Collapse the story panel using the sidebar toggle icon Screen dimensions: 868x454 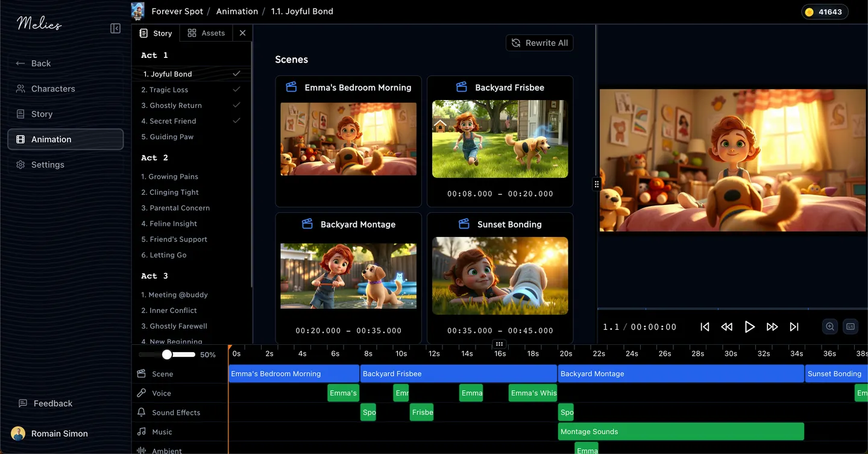[115, 28]
